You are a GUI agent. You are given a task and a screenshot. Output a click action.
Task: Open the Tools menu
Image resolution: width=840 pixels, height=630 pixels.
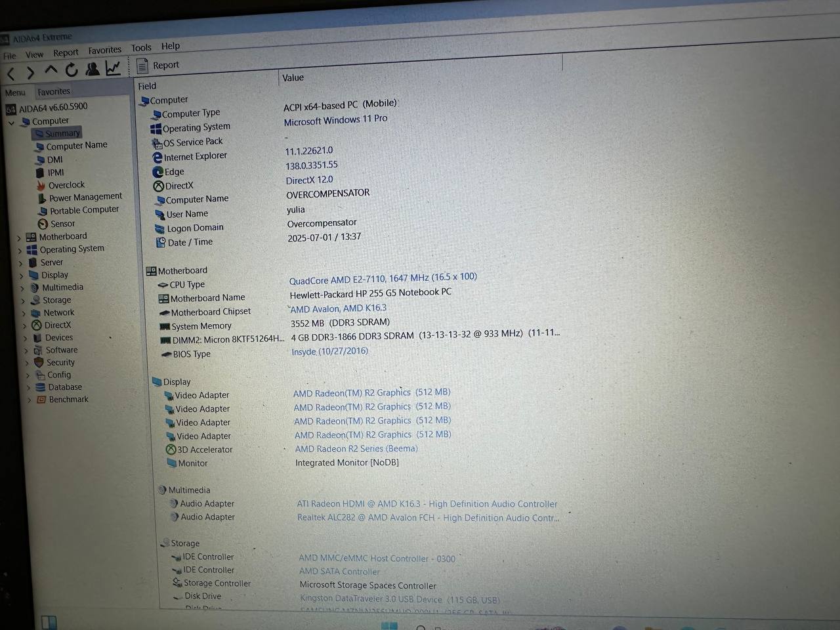coord(141,47)
